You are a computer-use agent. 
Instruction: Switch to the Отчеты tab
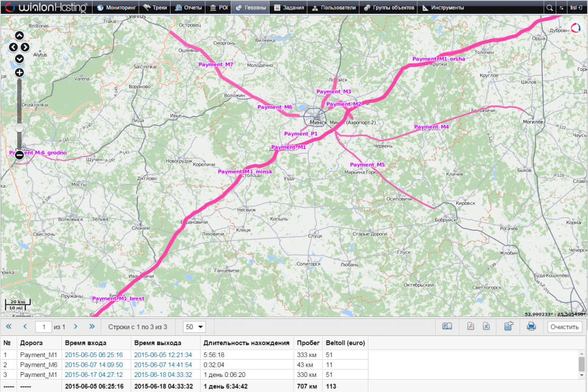(x=188, y=8)
